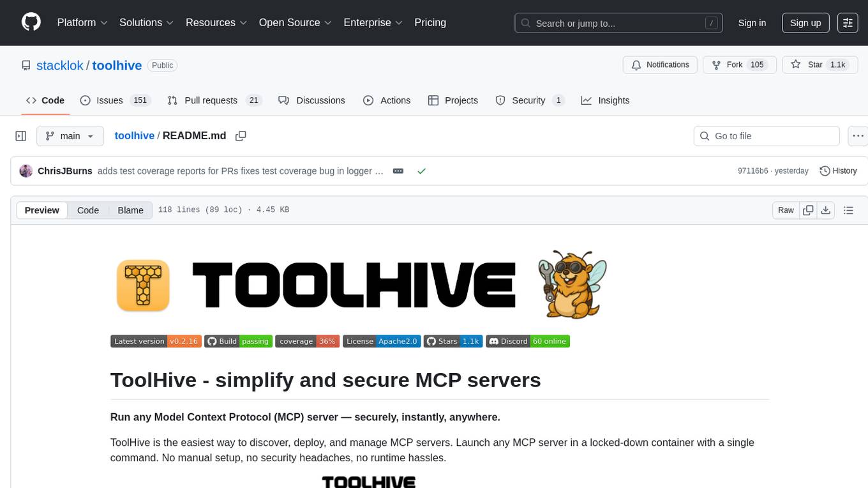Select the Blame view
This screenshot has height=488, width=868.
pyautogui.click(x=131, y=210)
